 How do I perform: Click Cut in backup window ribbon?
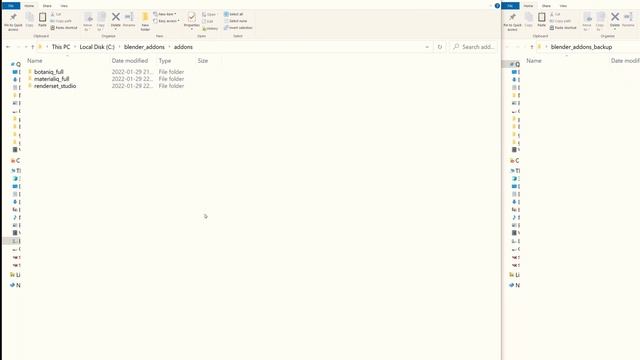[555, 14]
